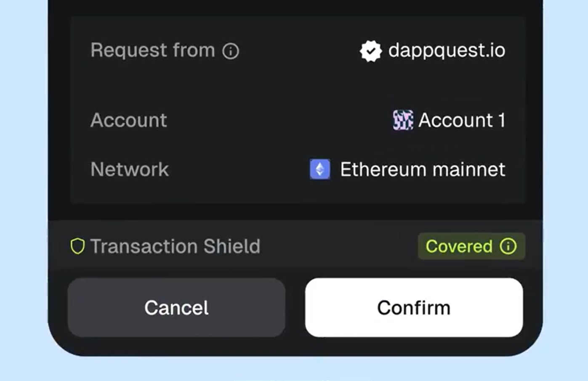Open the Ethereum mainnet network selector
588x381 pixels.
(422, 169)
